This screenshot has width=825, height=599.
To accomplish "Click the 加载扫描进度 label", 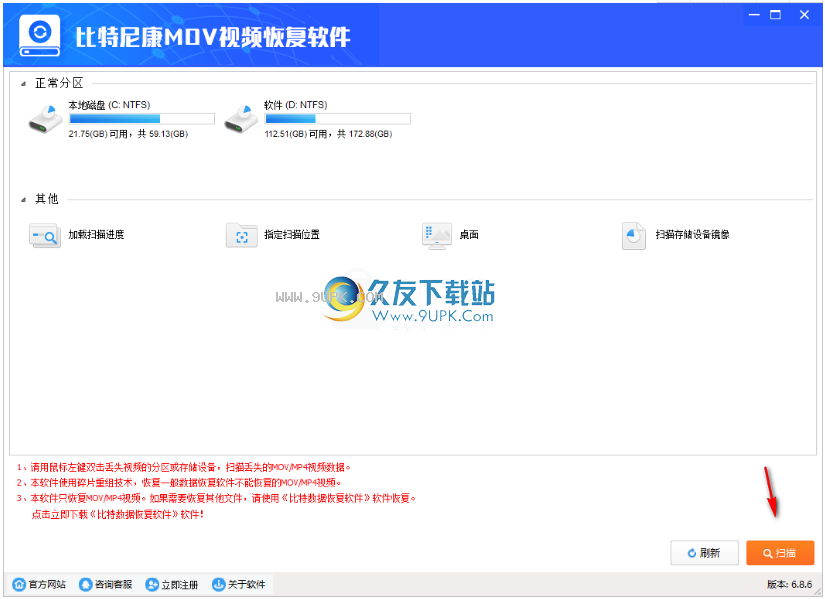I will pos(96,235).
